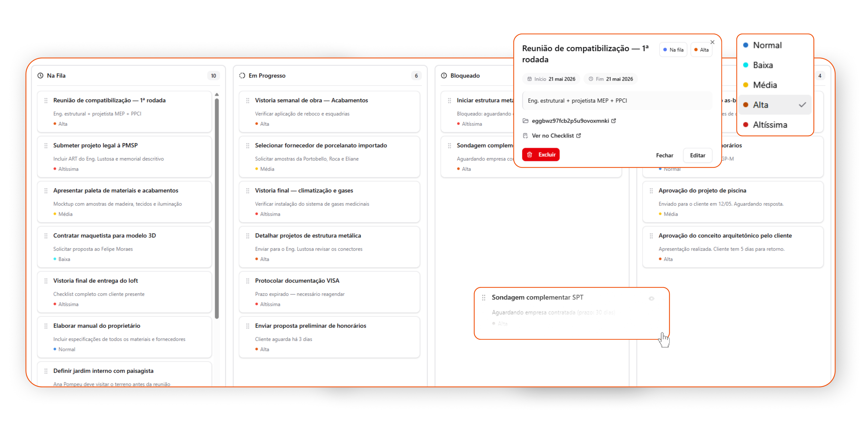Click Contratar maquetista para modelo 3D title
Screen dimensions: 868x445
click(104, 236)
